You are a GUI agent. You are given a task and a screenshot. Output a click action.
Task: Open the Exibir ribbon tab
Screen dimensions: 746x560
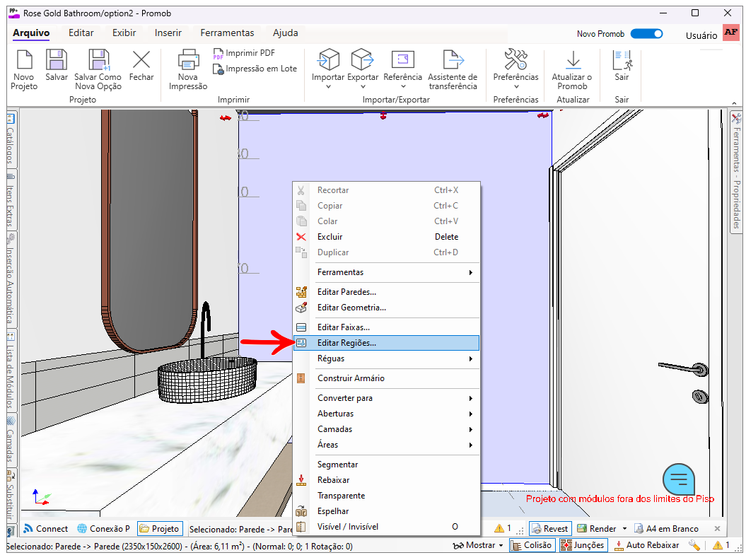tap(124, 33)
